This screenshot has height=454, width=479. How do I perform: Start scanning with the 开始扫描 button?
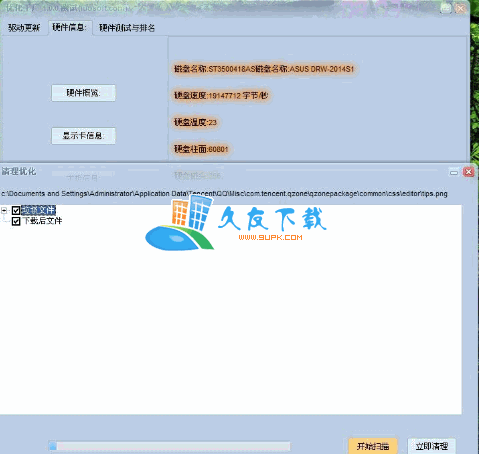[373, 446]
